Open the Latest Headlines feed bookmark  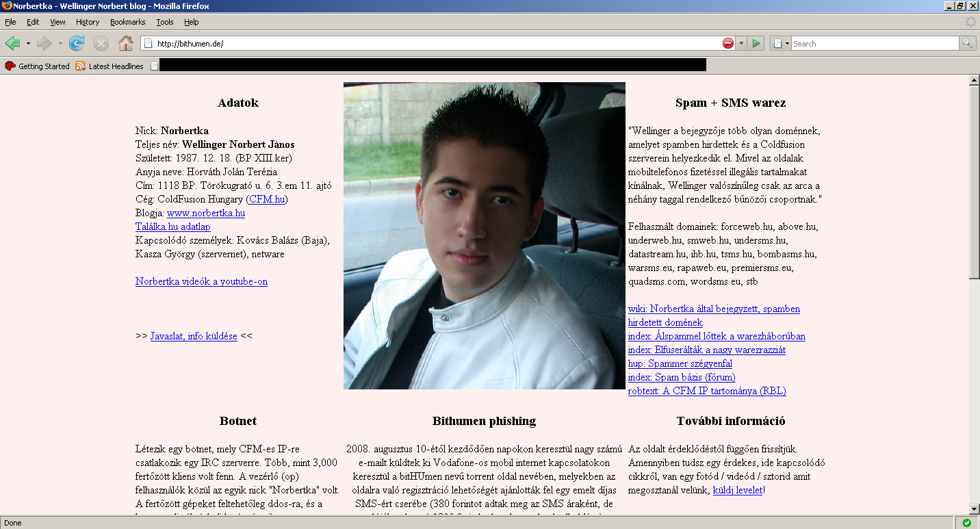tap(109, 66)
